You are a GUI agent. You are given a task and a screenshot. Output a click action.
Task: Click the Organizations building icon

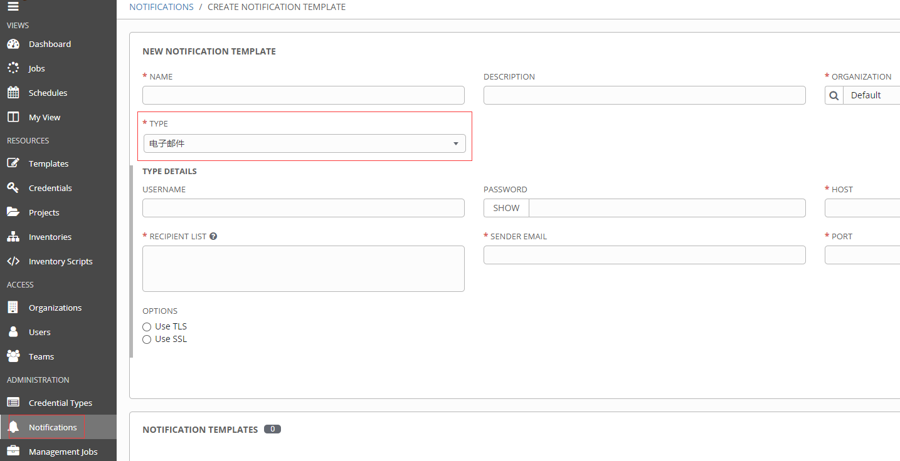pos(13,307)
